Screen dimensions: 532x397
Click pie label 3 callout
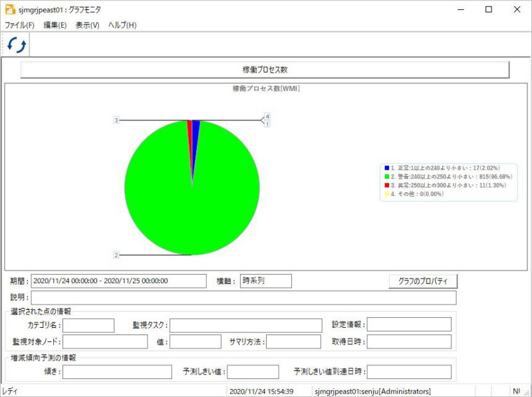(116, 120)
